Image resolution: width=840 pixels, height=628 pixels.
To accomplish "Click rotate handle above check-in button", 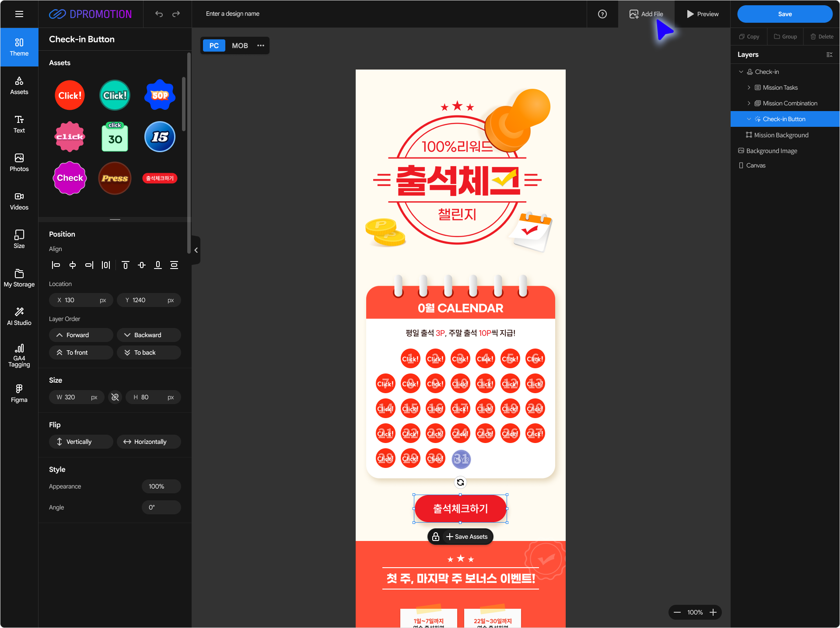I will tap(460, 482).
